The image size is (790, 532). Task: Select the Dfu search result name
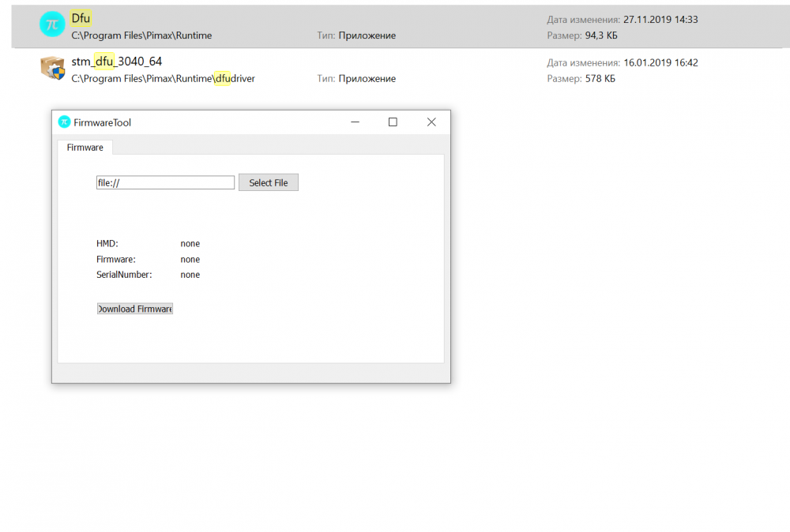click(81, 18)
